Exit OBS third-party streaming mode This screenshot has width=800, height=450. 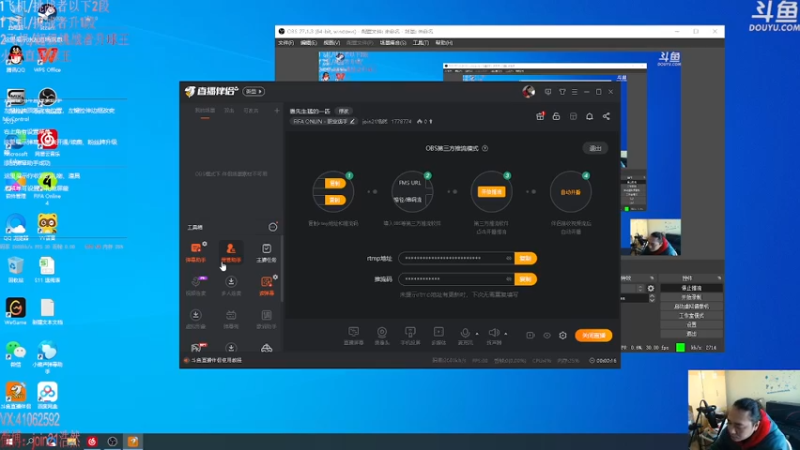click(x=595, y=148)
